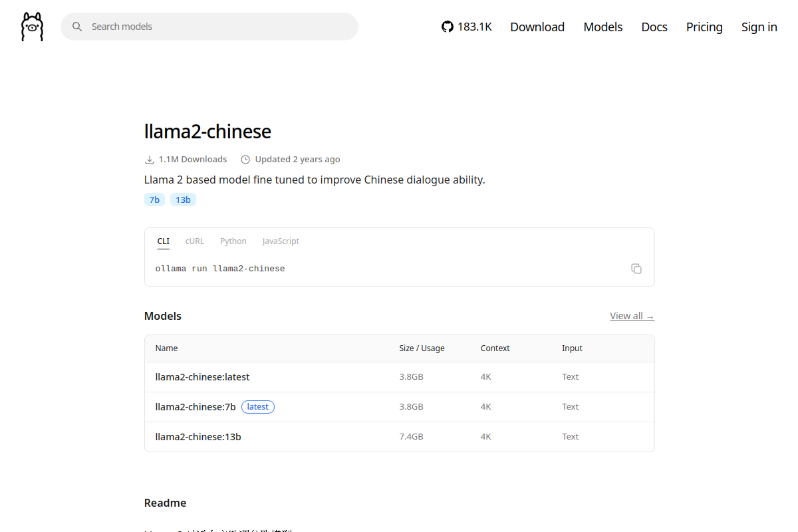Image resolution: width=798 pixels, height=532 pixels.
Task: Click the clock icon near Updated
Action: (x=245, y=160)
